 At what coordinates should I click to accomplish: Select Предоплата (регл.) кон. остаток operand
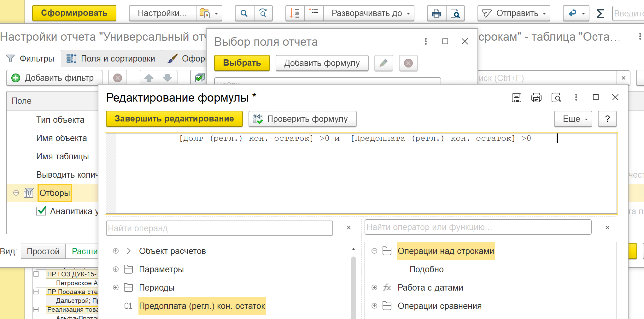click(202, 306)
